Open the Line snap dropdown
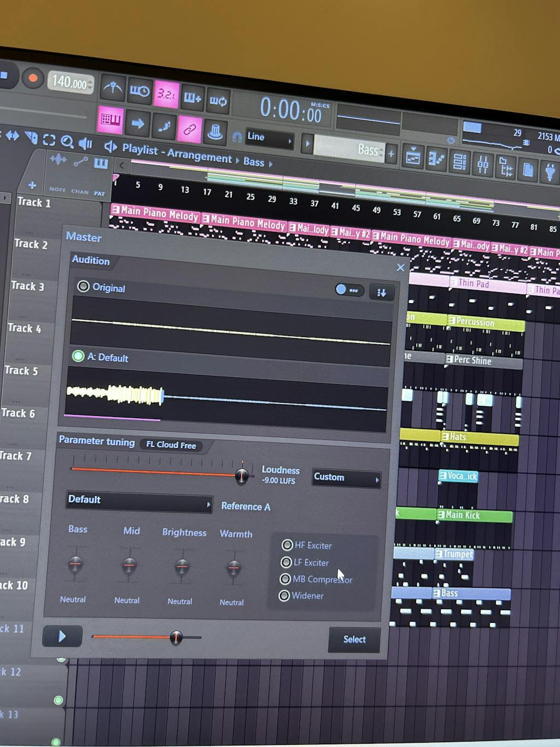 click(x=269, y=138)
